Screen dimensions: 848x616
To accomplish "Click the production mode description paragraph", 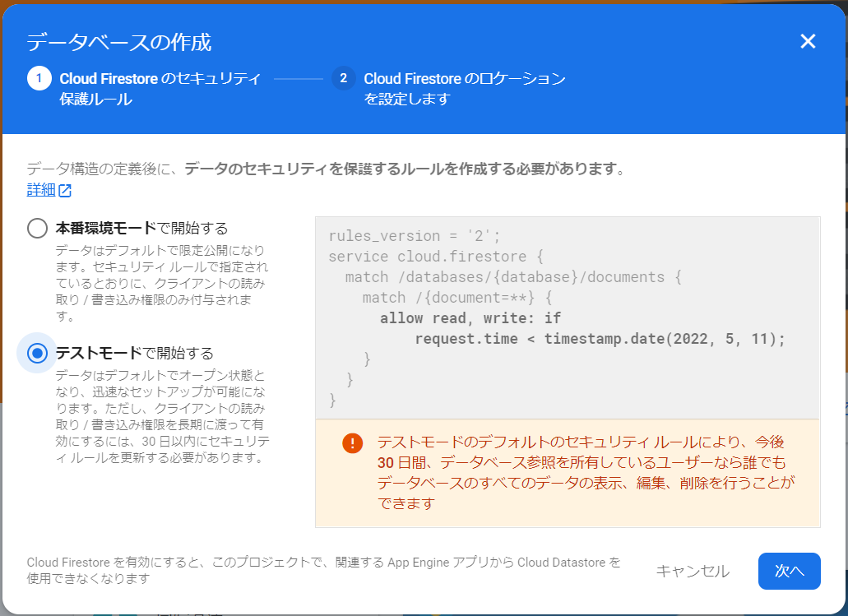I will click(x=162, y=284).
